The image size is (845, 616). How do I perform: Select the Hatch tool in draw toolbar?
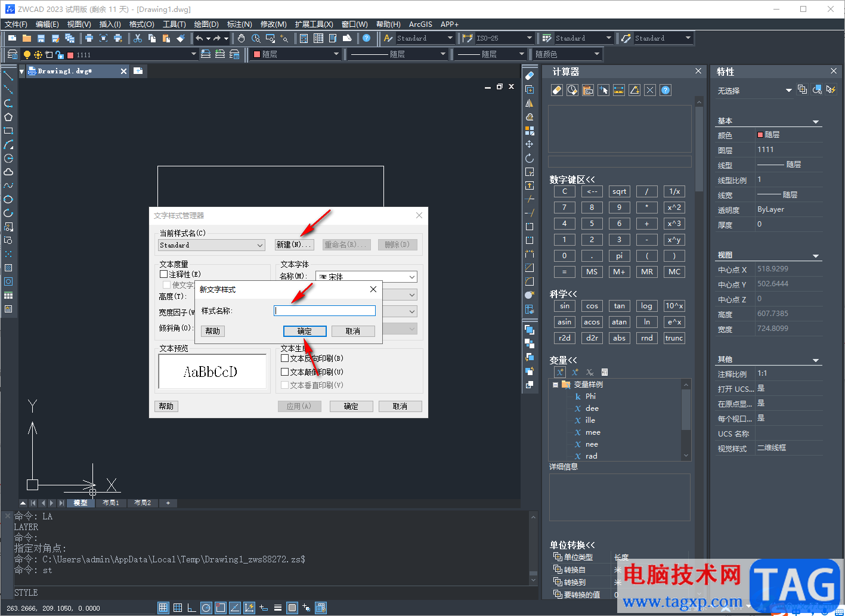coord(8,268)
